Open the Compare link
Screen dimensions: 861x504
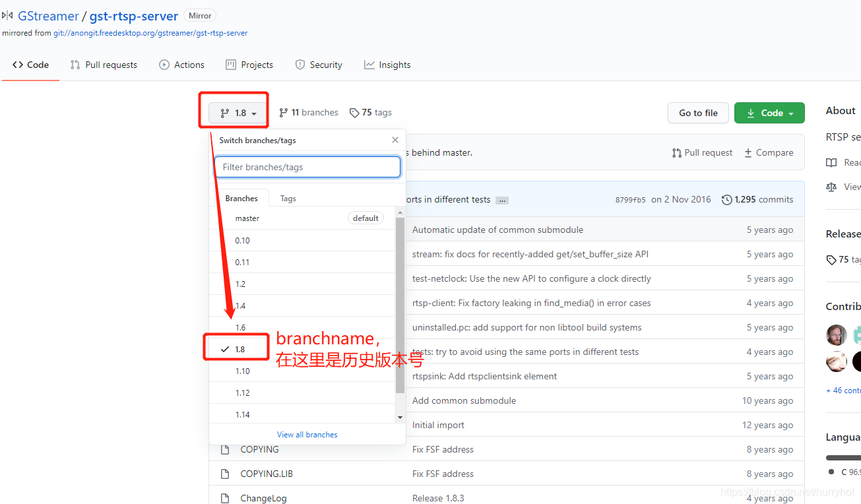click(x=769, y=152)
